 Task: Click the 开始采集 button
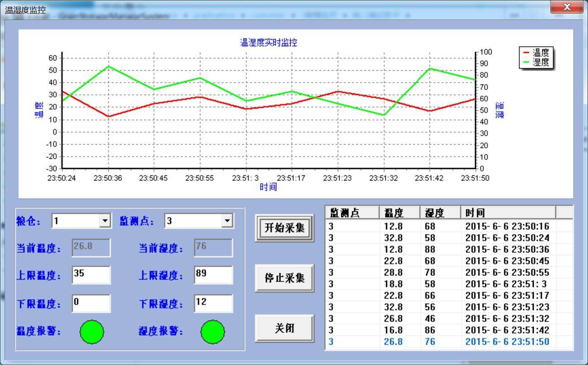point(284,228)
